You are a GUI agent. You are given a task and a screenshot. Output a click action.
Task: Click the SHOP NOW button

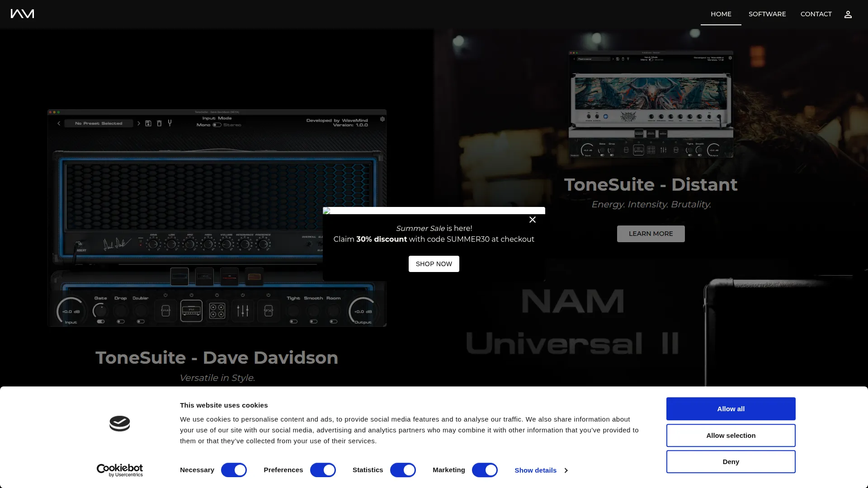tap(434, 264)
